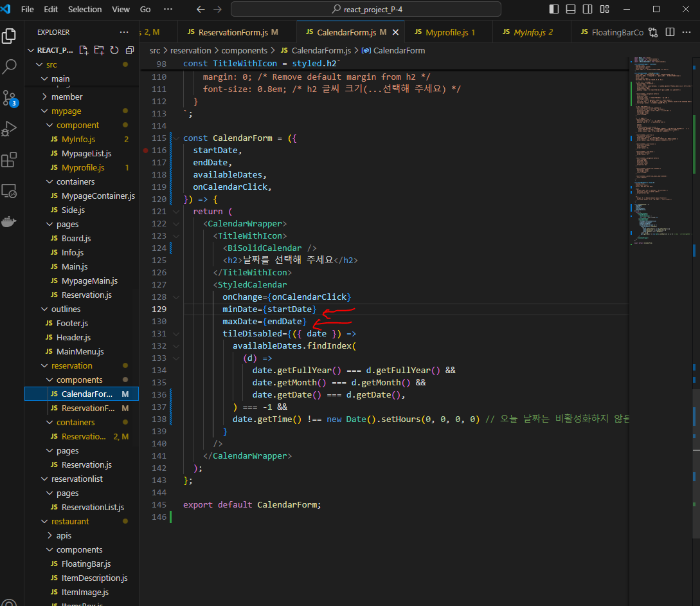The height and width of the screenshot is (606, 700).
Task: Open the File menu
Action: point(27,9)
